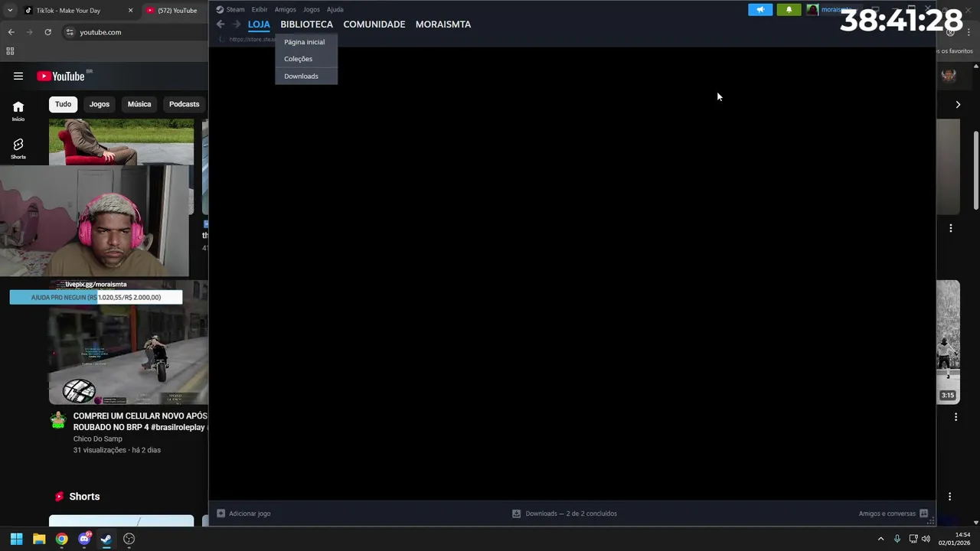980x551 pixels.
Task: Go to YouTube Início in sidebar
Action: click(18, 111)
